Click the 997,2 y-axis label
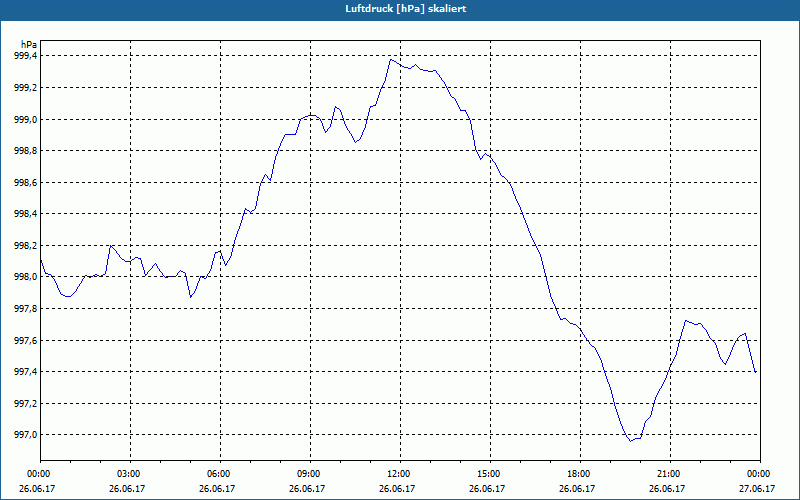Screen dimensions: 800x500 pyautogui.click(x=26, y=404)
